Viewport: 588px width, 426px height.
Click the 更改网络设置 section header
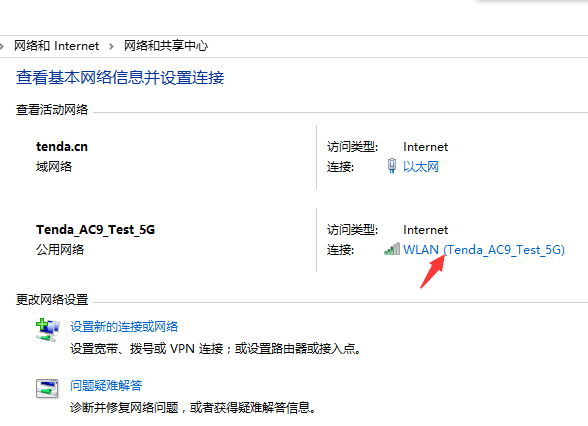click(52, 300)
